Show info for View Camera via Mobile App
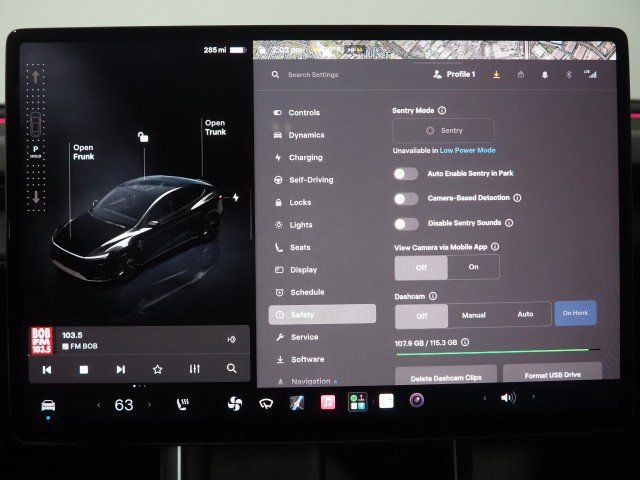 495,247
